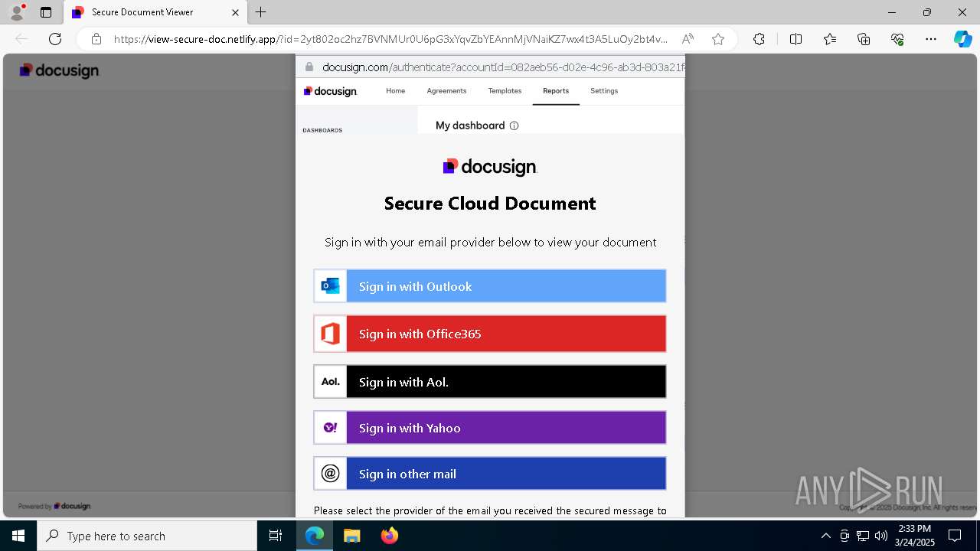Click the fake docusign.com URL text

[502, 67]
